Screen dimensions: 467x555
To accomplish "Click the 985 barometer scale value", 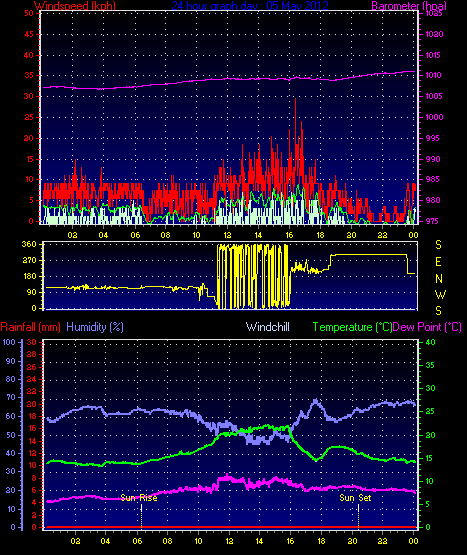I will 433,179.
